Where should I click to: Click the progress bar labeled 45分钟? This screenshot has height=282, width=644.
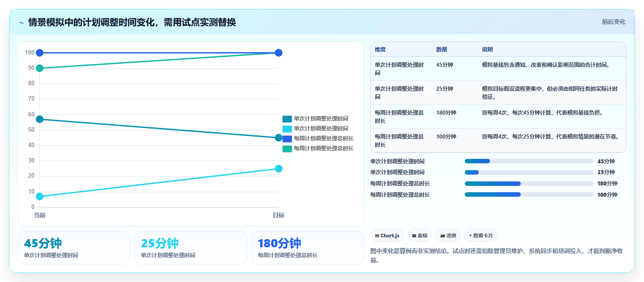click(529, 161)
